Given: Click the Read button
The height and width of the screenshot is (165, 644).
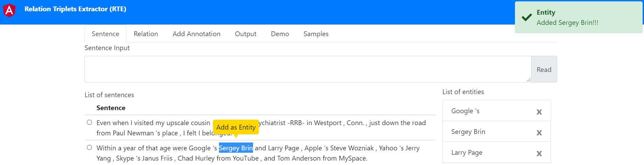Looking at the screenshot, I should pos(544,69).
